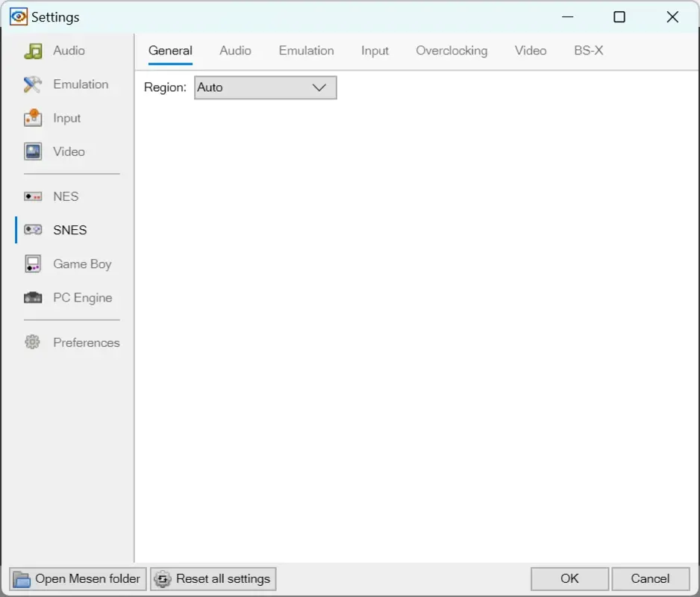Dismiss the dialog with Cancel
The height and width of the screenshot is (597, 700).
tap(650, 579)
